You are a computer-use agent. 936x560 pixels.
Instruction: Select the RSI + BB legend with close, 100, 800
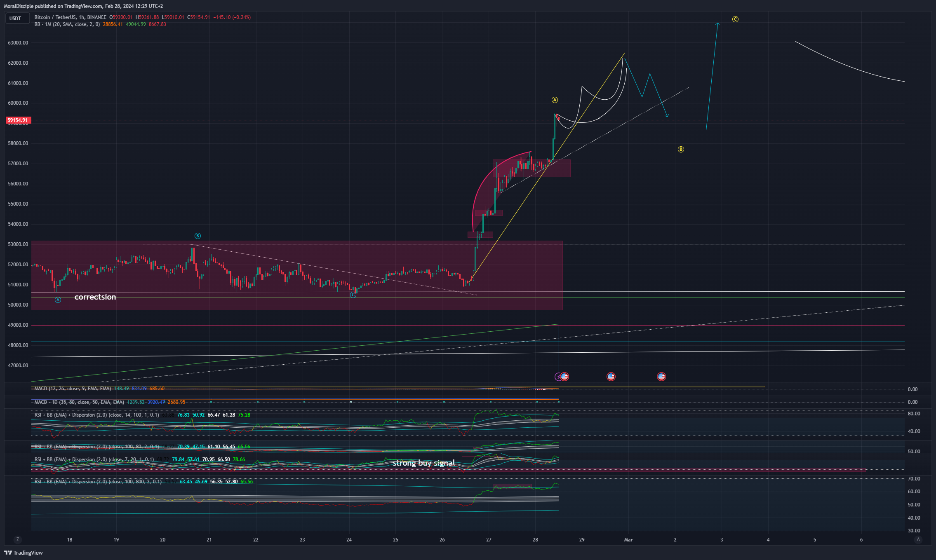click(x=98, y=482)
